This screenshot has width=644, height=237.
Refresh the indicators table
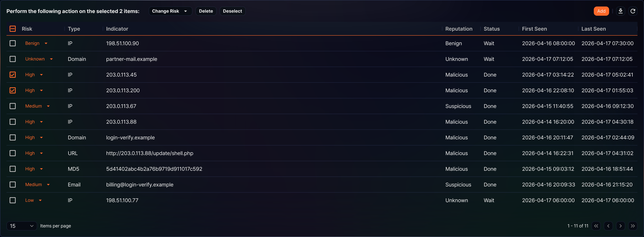pyautogui.click(x=633, y=11)
